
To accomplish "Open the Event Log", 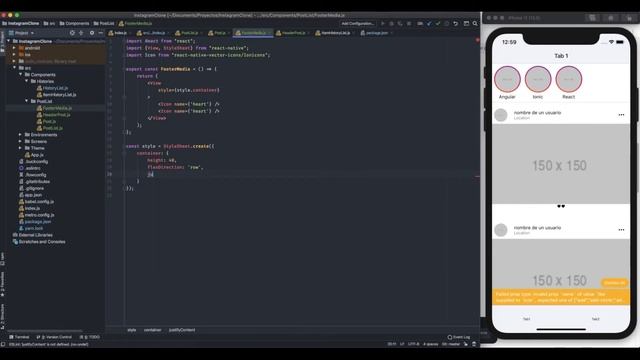I will (x=459, y=337).
